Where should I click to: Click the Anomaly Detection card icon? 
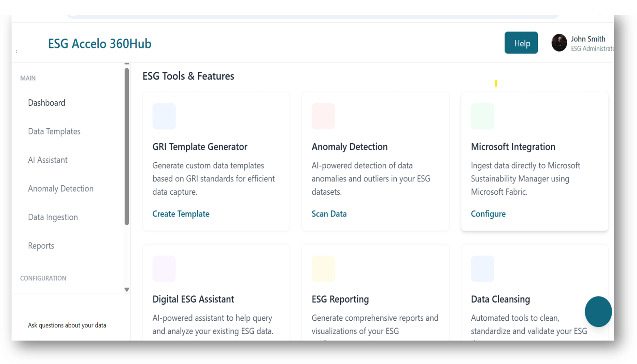point(323,116)
